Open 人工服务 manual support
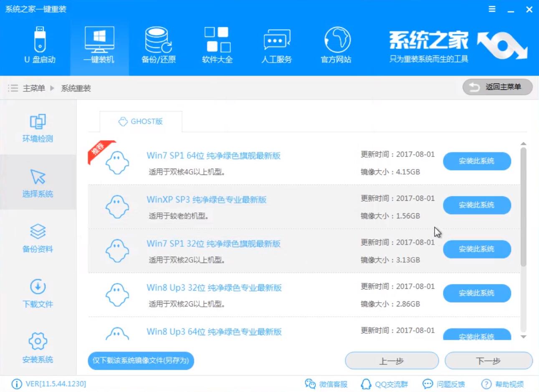 276,44
